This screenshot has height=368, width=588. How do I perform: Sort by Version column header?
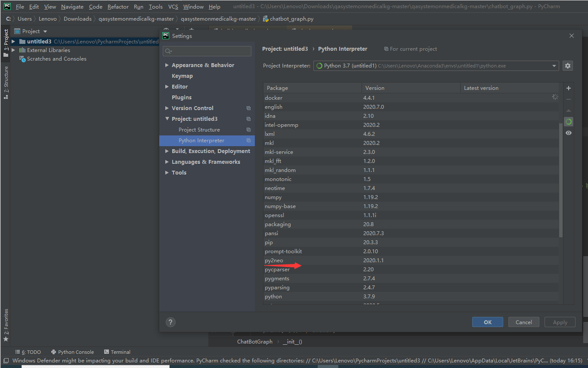click(411, 88)
